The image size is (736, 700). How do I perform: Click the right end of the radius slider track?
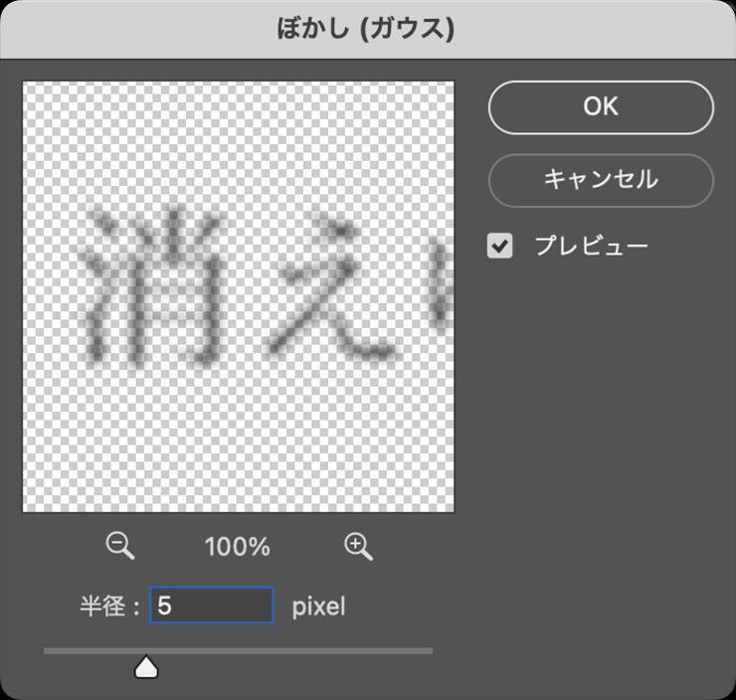pyautogui.click(x=429, y=651)
